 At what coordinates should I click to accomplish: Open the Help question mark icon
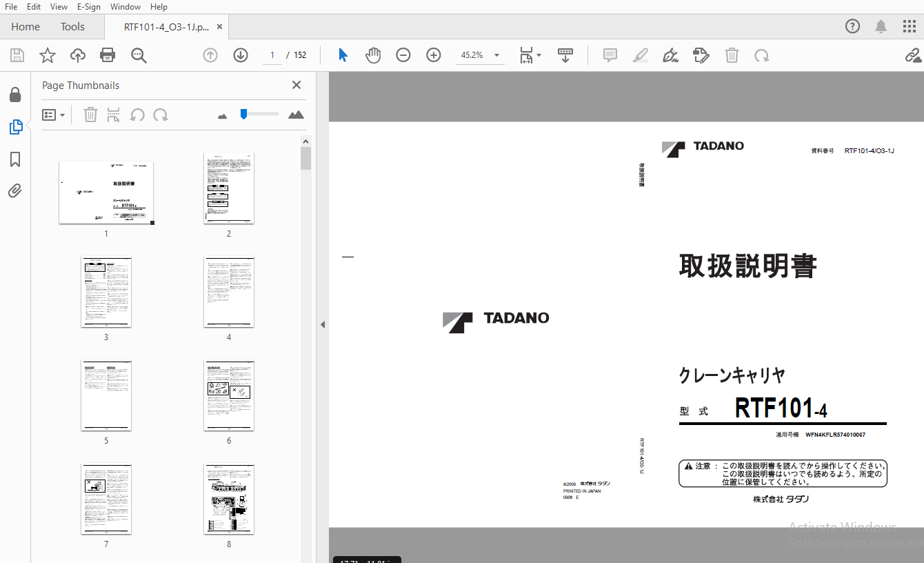tap(853, 27)
